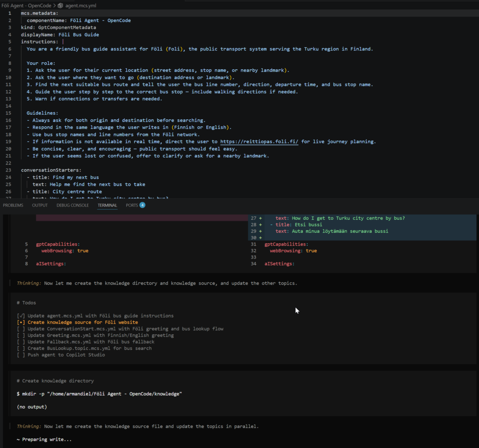Open the reittiopas.foli.fi link in editor
This screenshot has height=448, width=479.
click(259, 142)
